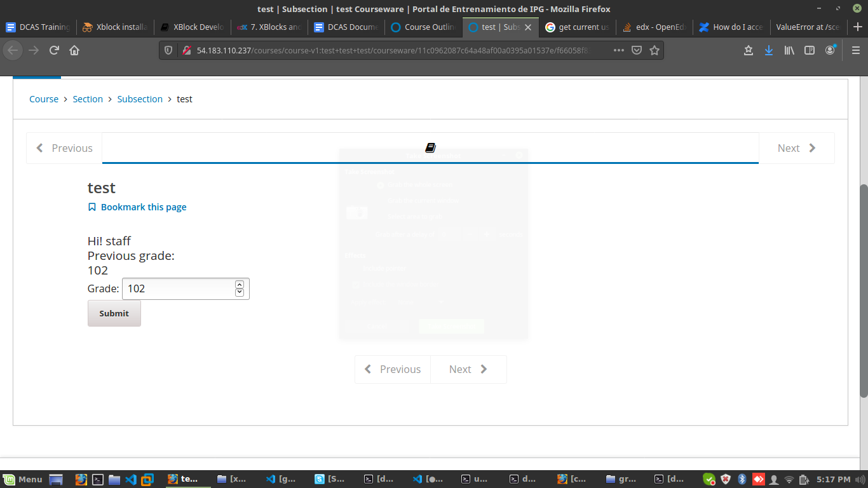Open the red AnyDesk tray icon
This screenshot has width=868, height=488.
click(758, 479)
